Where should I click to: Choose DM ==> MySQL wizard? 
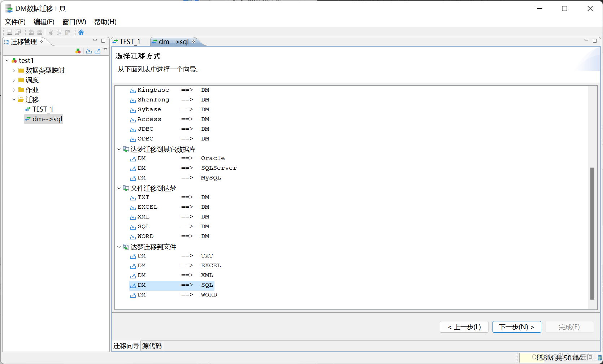tap(175, 178)
